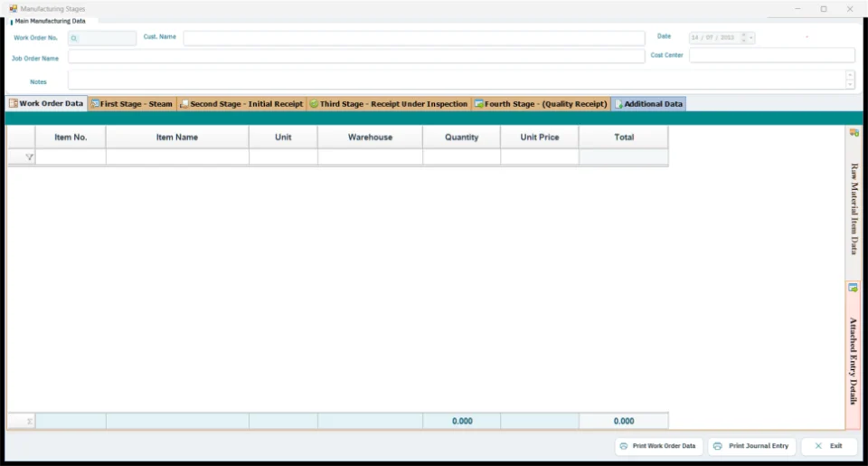Increment the Date with the up spinner arrow
This screenshot has width=868, height=466.
pyautogui.click(x=743, y=35)
